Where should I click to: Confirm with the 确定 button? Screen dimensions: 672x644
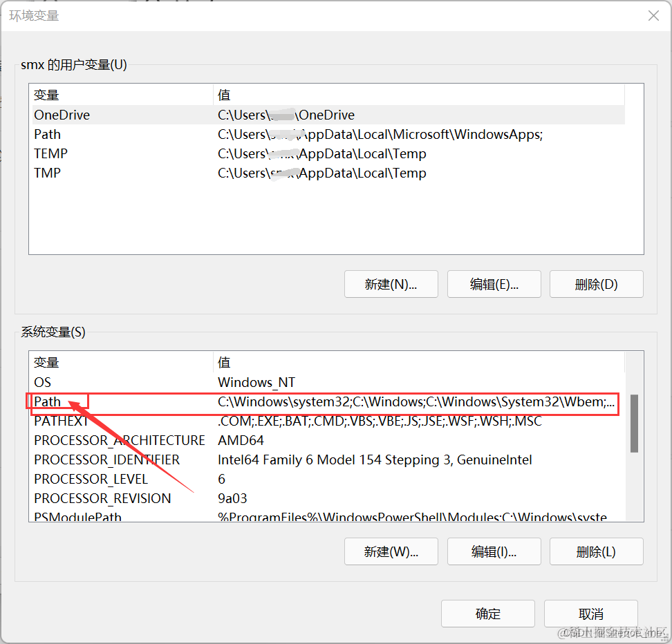coord(487,614)
